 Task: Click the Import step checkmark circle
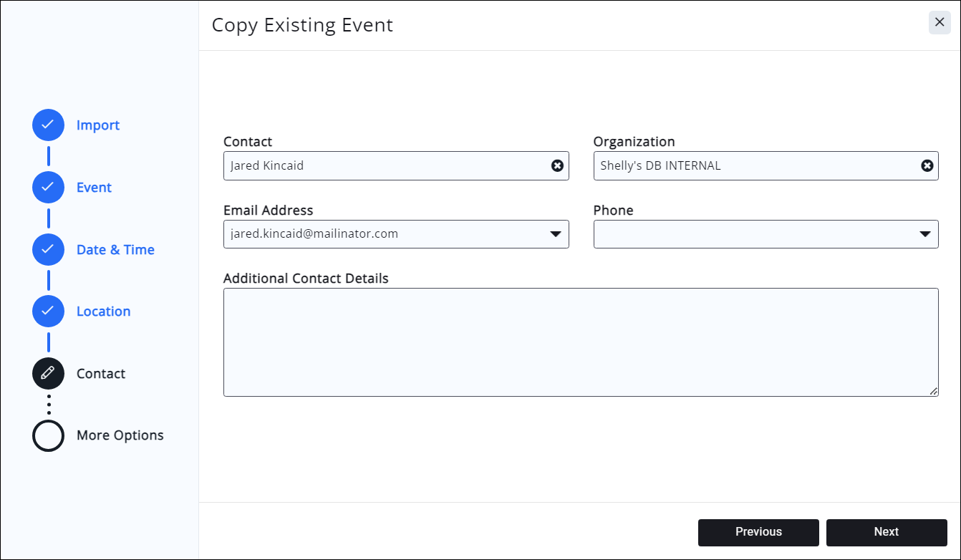coord(48,125)
